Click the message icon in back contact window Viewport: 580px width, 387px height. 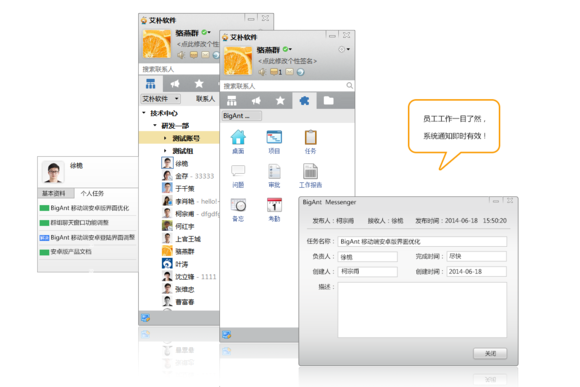[x=194, y=55]
